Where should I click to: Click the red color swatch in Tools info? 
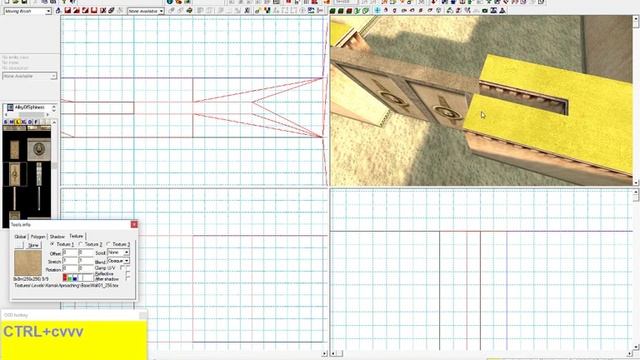(65, 278)
